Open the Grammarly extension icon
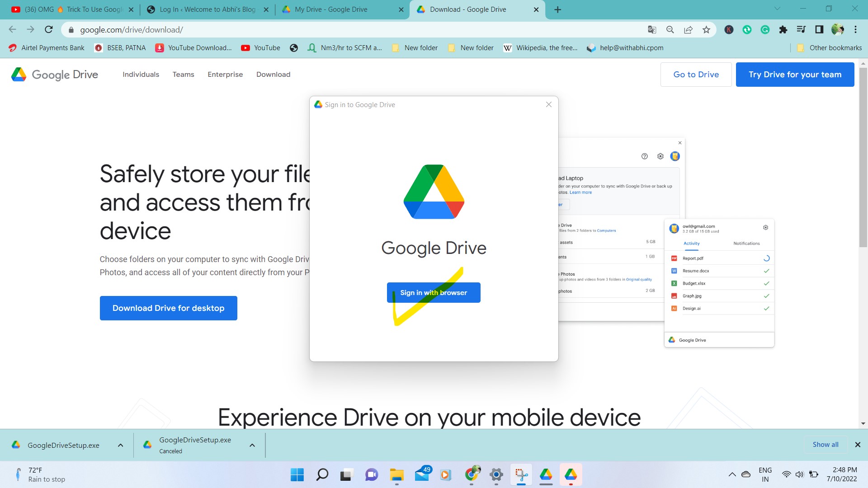The height and width of the screenshot is (488, 868). pos(765,30)
